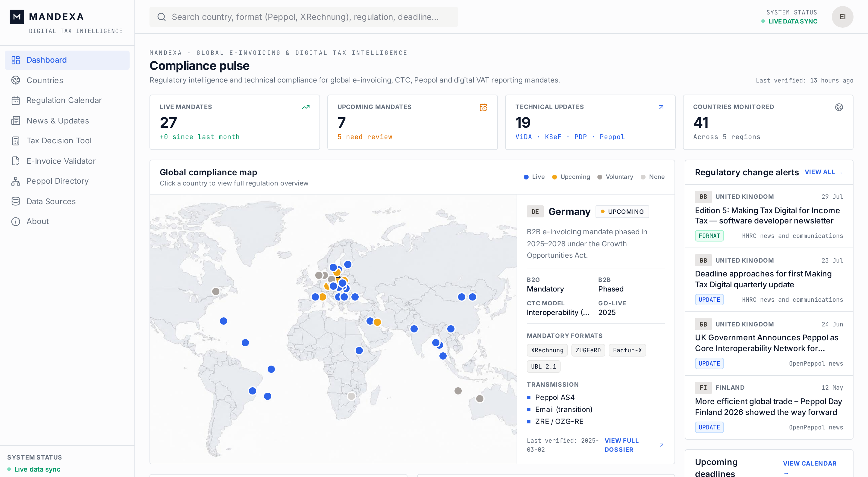This screenshot has width=868, height=477.
Task: Click View All regulatory change alerts
Action: point(823,172)
